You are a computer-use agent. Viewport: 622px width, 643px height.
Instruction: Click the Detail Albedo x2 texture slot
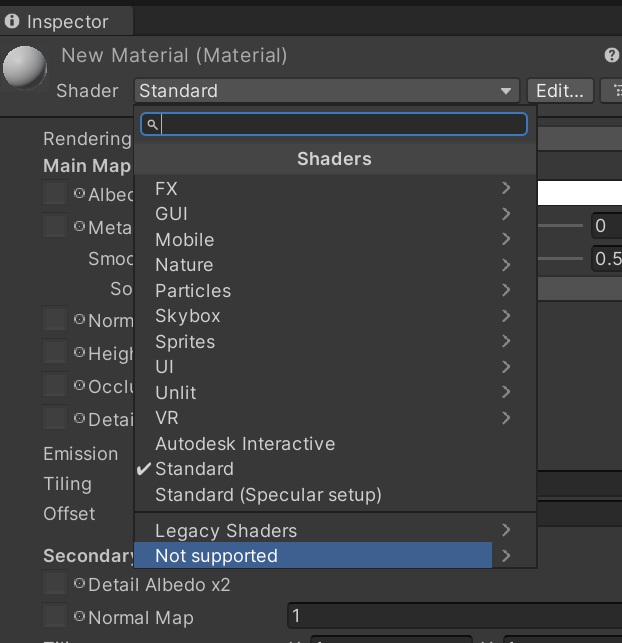pyautogui.click(x=55, y=583)
